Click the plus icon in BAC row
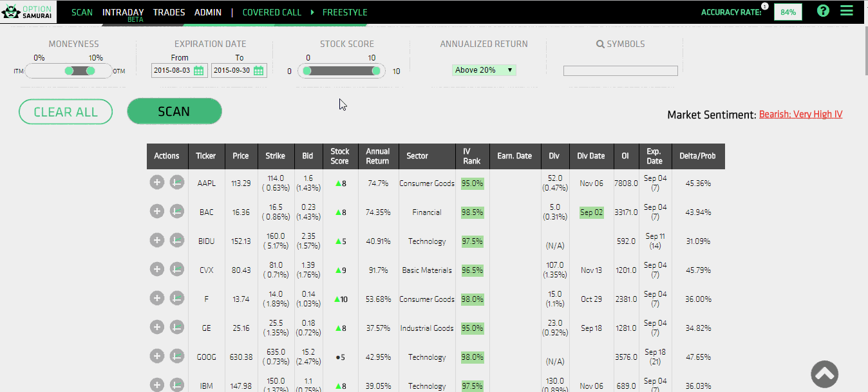 tap(156, 211)
